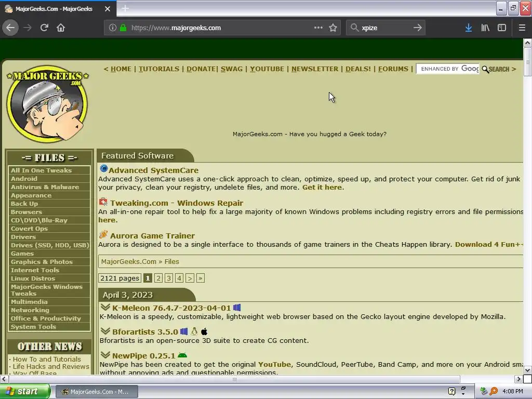Image resolution: width=532 pixels, height=399 pixels.
Task: Click the green padlock security icon
Action: coord(123,28)
